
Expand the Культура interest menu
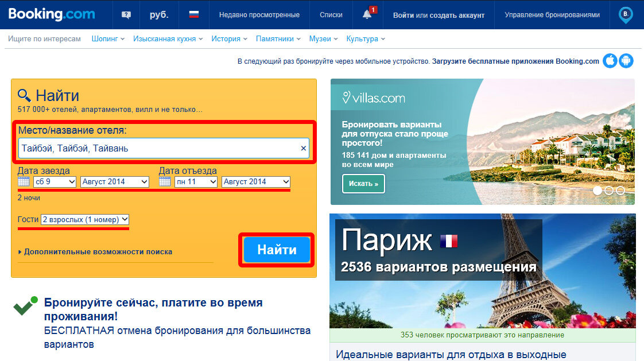(366, 39)
